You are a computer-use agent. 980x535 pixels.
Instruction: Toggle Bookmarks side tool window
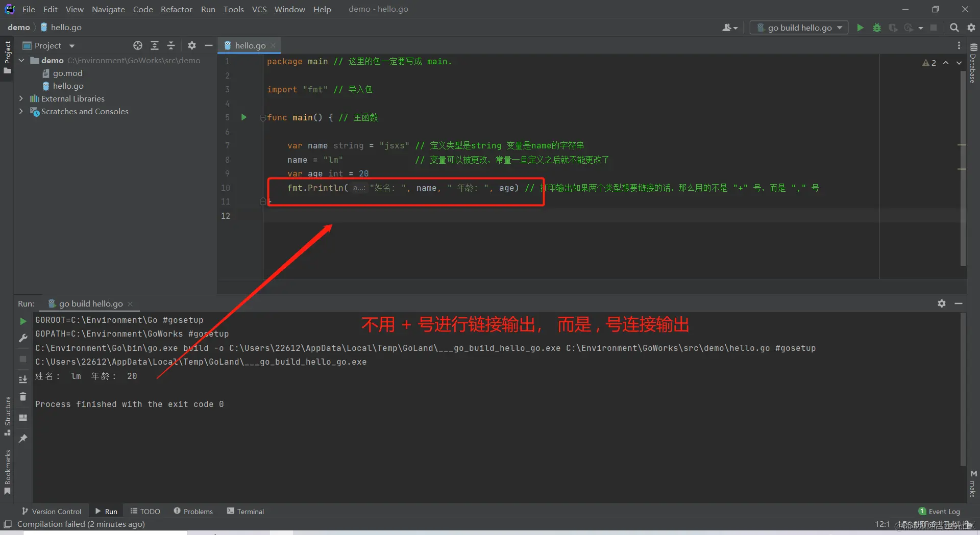7,472
